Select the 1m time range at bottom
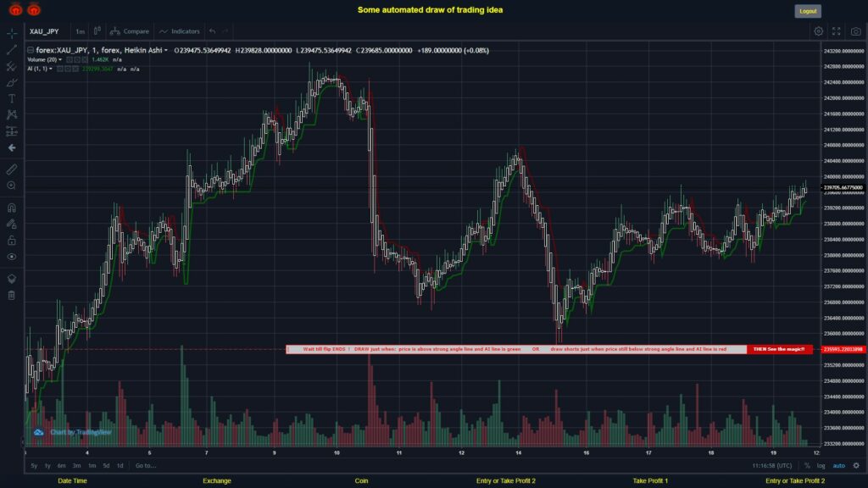The image size is (868, 488). (92, 466)
